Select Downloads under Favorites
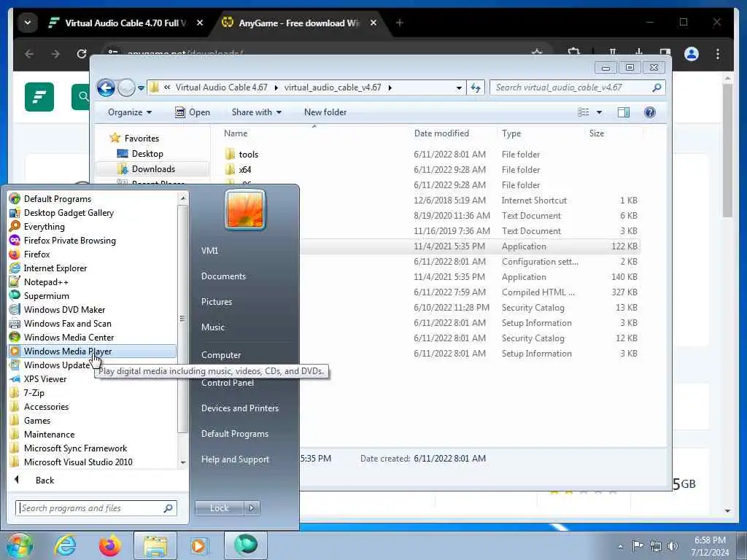Viewport: 747px width, 560px height. (153, 169)
